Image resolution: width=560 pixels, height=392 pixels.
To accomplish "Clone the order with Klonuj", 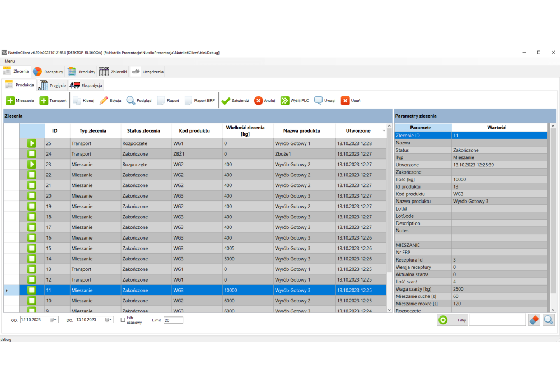I will tap(83, 101).
